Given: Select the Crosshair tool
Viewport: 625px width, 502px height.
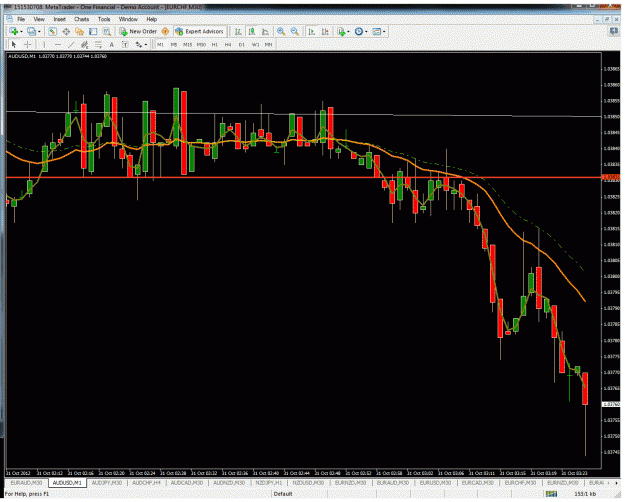Looking at the screenshot, I should (28, 45).
